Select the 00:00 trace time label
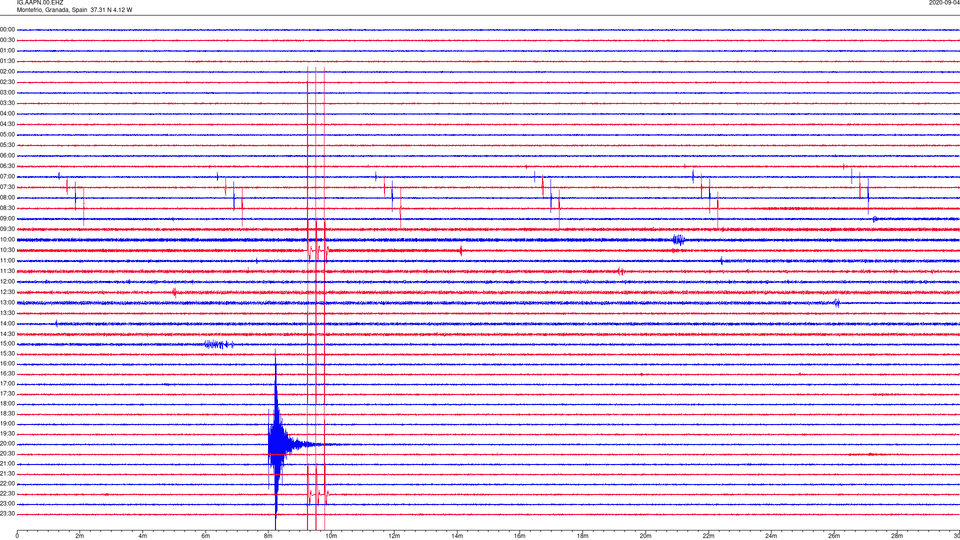Image resolution: width=960 pixels, height=540 pixels. click(7, 29)
